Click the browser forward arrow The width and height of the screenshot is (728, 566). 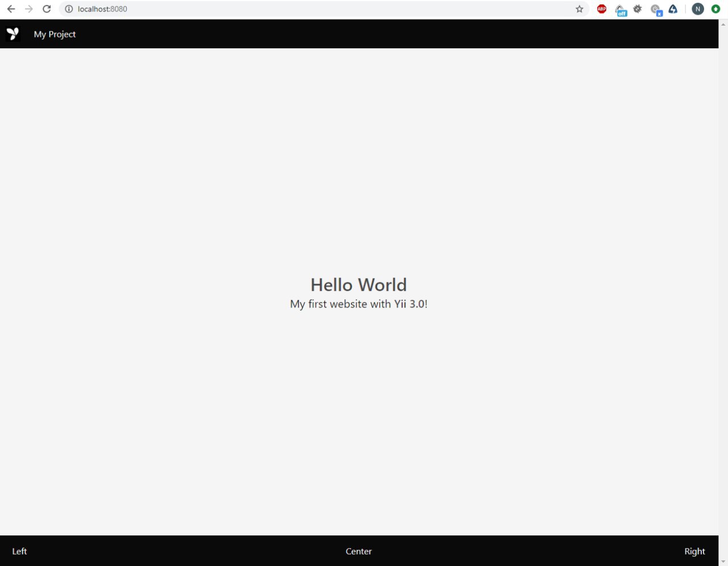point(29,9)
